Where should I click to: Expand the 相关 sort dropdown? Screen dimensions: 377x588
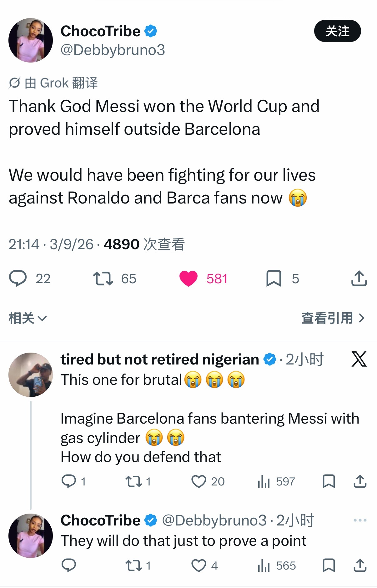[28, 318]
